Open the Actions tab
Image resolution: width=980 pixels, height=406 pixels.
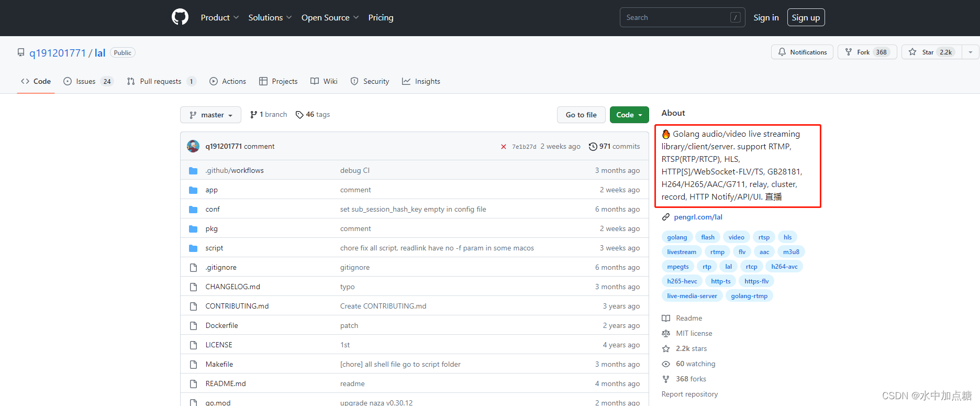point(228,81)
